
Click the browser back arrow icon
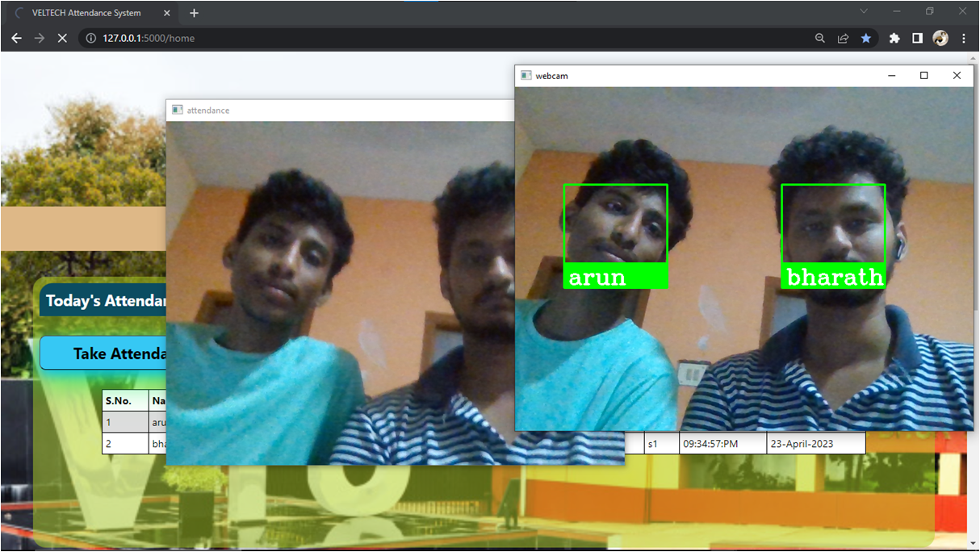16,37
